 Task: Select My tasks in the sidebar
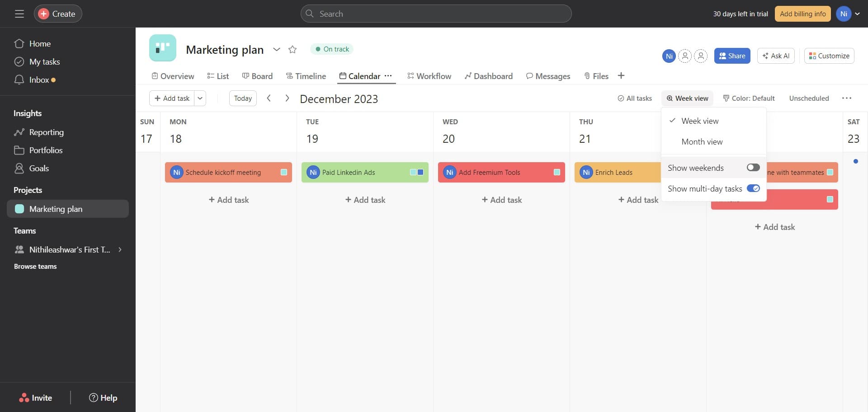coord(44,61)
